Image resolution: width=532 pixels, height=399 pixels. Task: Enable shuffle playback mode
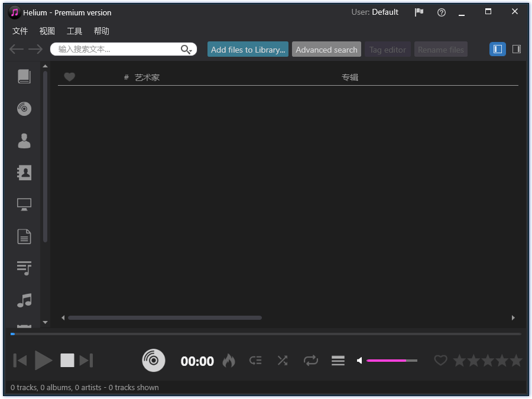pos(283,361)
